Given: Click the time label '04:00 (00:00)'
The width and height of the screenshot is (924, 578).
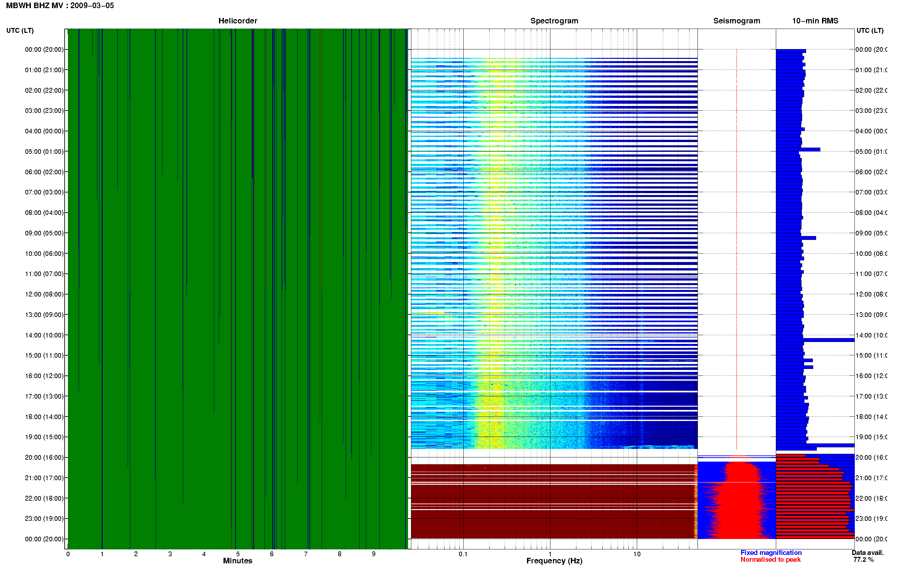Looking at the screenshot, I should (44, 131).
